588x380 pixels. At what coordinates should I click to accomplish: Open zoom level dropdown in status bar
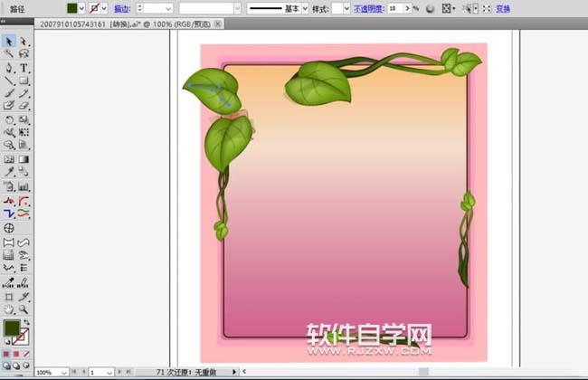click(64, 373)
